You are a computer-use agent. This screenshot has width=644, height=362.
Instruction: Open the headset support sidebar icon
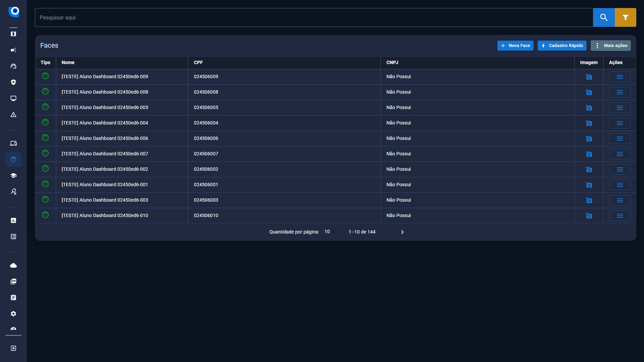pos(13,66)
